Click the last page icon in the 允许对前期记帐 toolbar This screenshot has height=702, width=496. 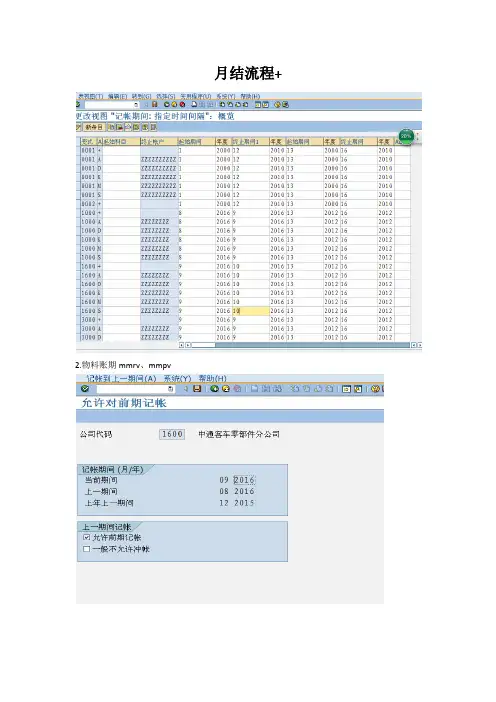pyautogui.click(x=329, y=389)
